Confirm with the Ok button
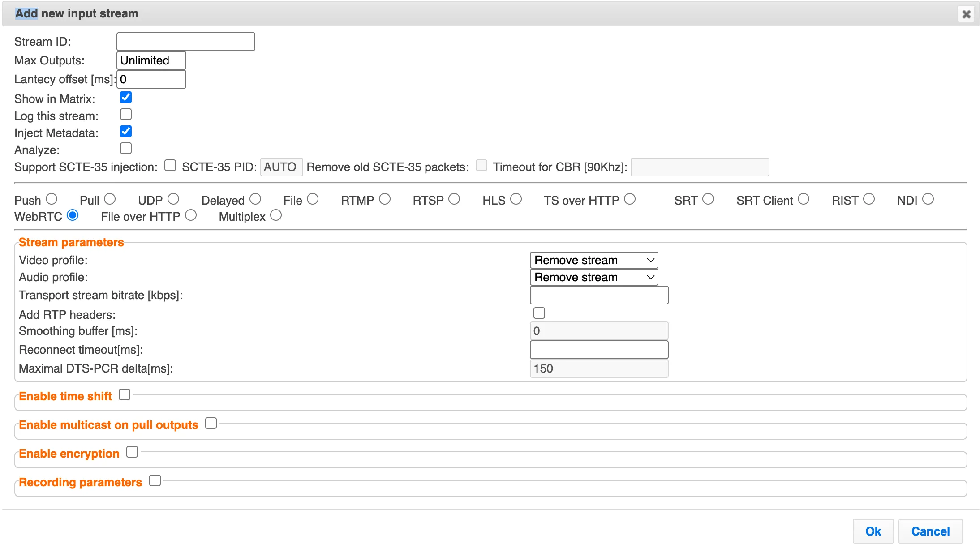 click(x=873, y=531)
